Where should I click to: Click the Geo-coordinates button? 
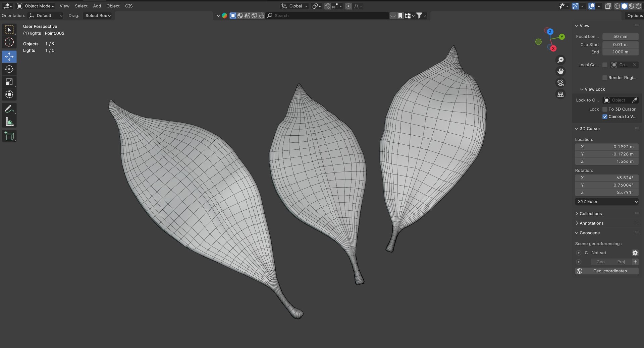point(607,271)
